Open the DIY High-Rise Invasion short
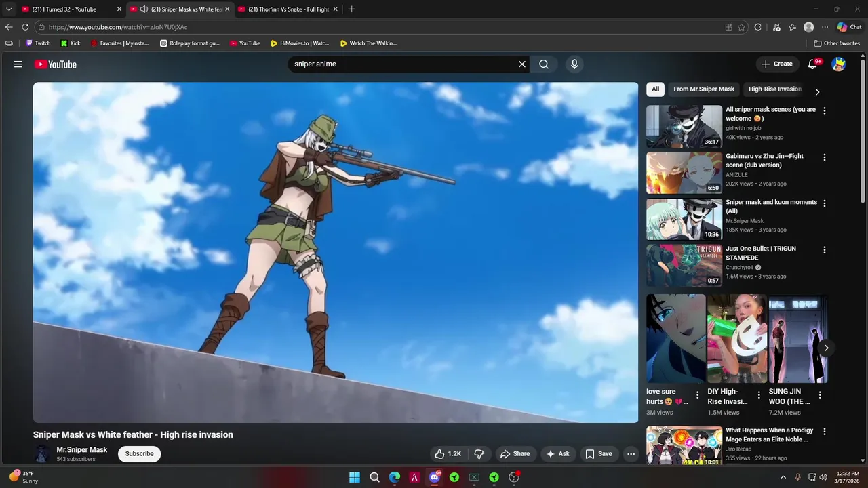 (x=737, y=338)
